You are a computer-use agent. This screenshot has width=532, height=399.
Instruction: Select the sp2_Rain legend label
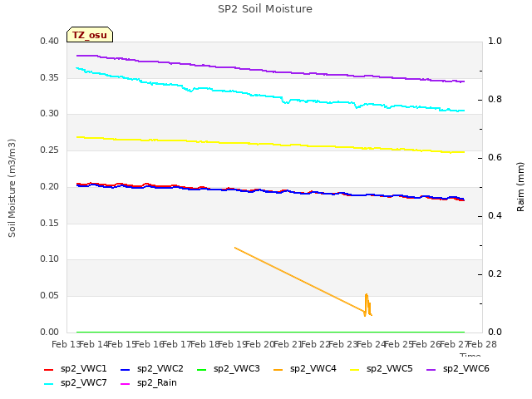click(157, 383)
